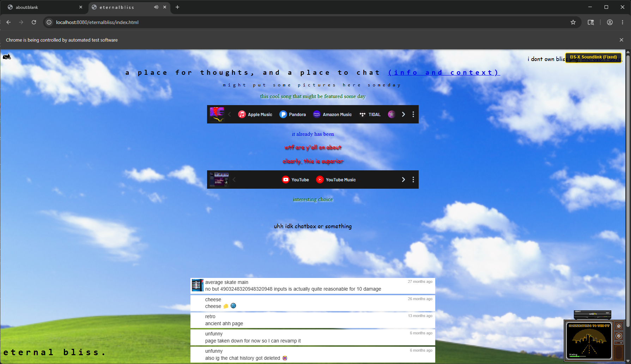Close the about:blank tab

tap(81, 7)
